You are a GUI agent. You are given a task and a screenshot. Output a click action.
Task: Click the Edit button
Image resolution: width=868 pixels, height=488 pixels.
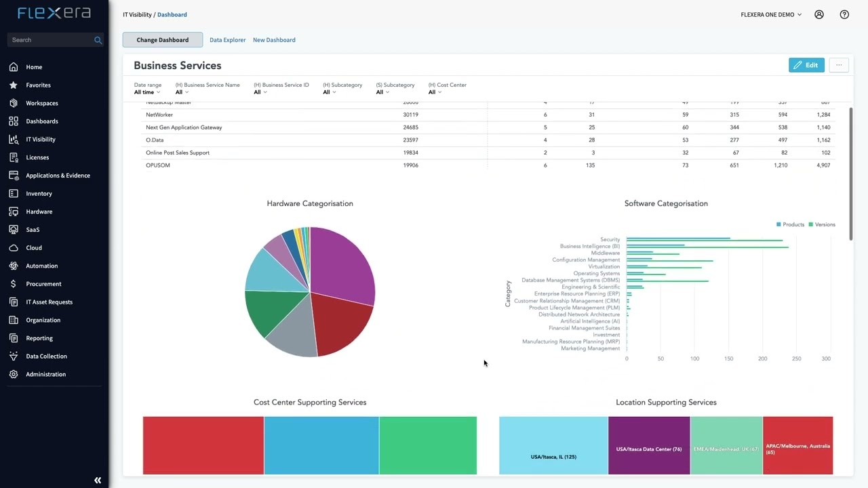click(806, 65)
